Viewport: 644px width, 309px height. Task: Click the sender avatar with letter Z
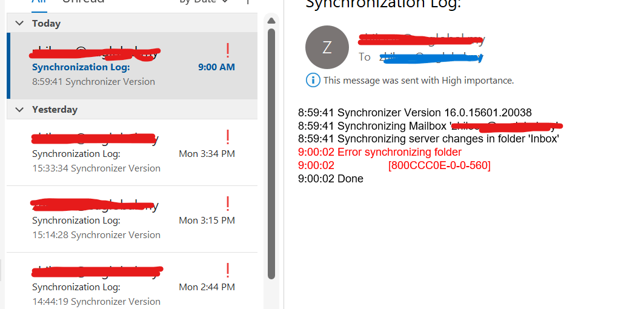tap(327, 47)
